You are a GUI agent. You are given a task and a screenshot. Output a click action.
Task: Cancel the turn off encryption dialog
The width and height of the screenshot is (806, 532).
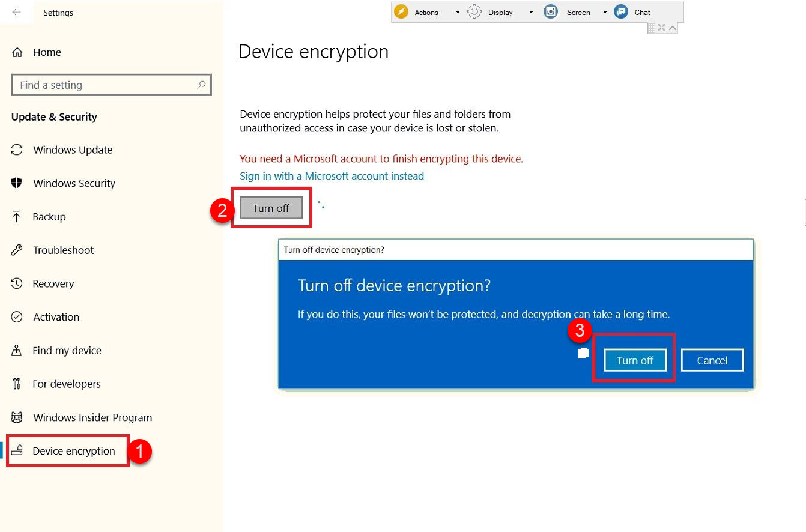coord(712,360)
